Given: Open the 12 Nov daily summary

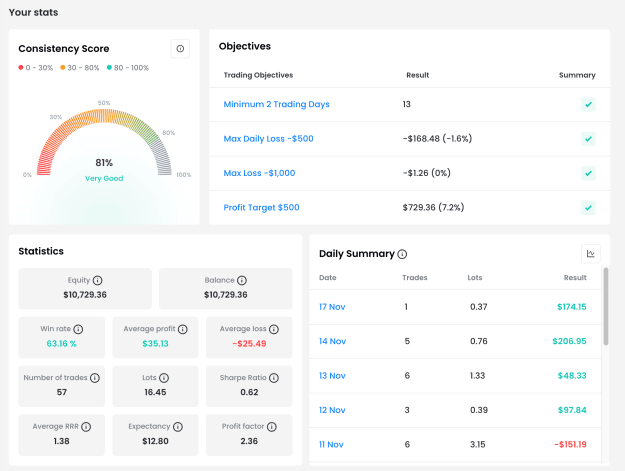Looking at the screenshot, I should (332, 410).
